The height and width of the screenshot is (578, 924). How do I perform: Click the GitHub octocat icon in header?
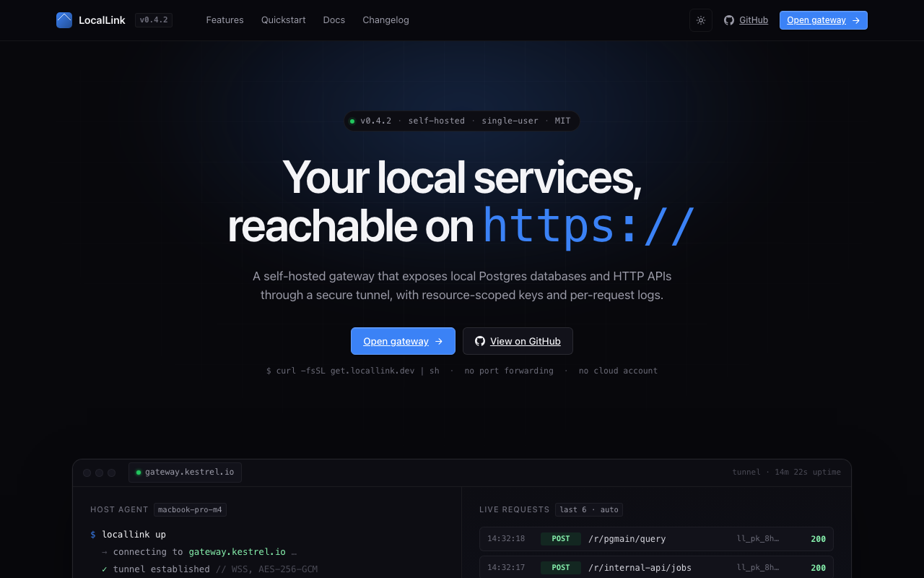pyautogui.click(x=729, y=20)
